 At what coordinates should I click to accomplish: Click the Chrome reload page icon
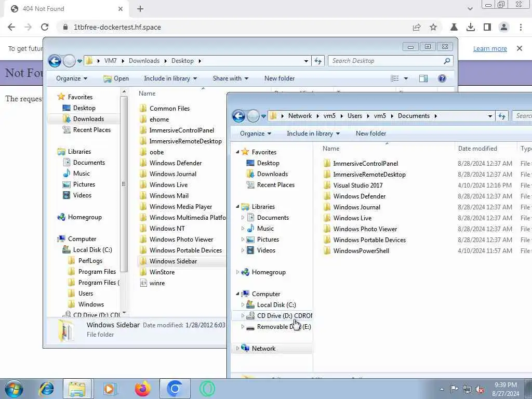pos(45,27)
